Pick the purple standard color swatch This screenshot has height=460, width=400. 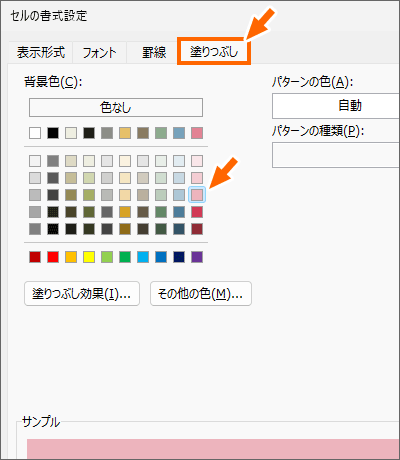tap(197, 257)
